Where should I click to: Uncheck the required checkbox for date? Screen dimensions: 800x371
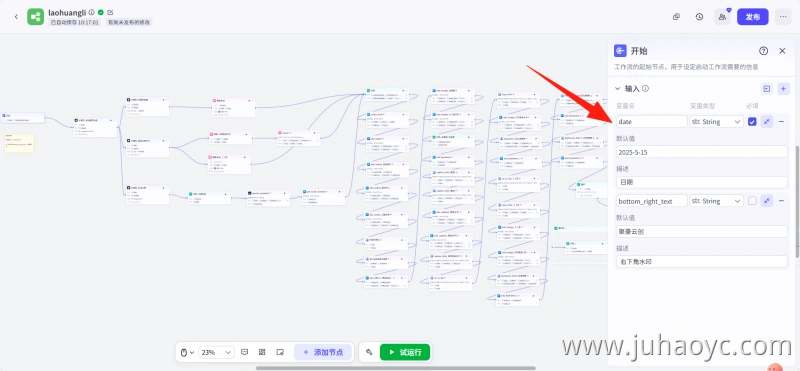click(752, 121)
